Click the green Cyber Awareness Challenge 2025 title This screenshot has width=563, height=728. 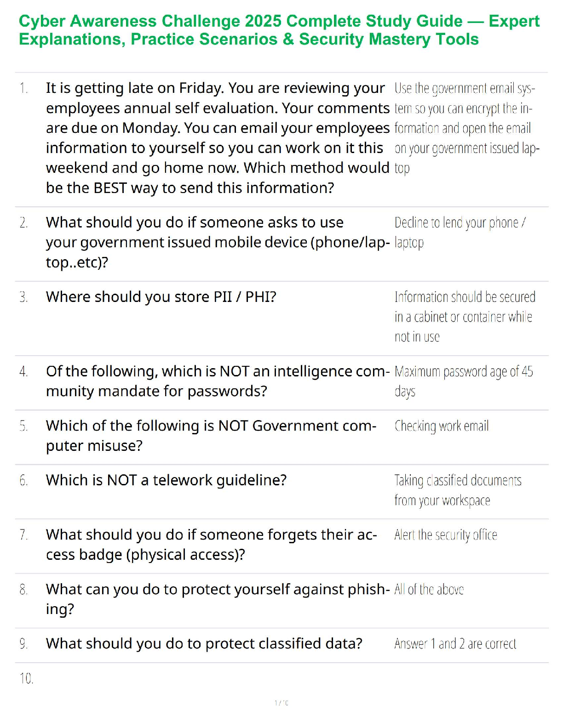click(x=279, y=30)
